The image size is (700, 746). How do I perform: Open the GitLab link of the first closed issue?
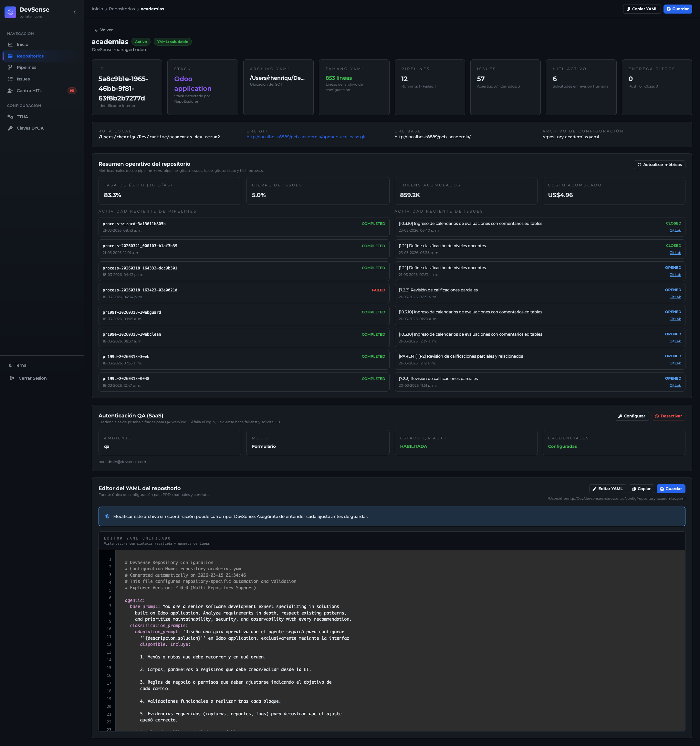675,230
